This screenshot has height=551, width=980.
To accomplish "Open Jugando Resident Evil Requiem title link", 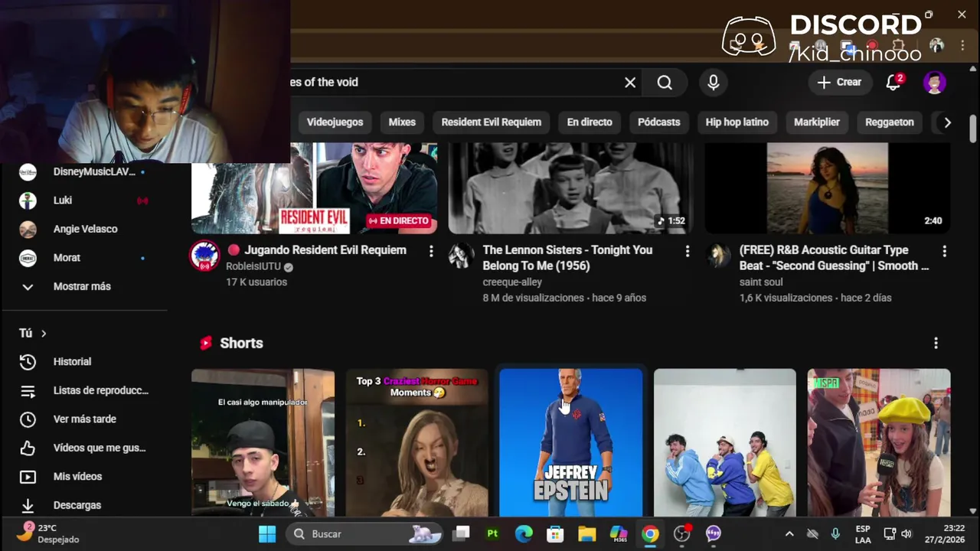I will (325, 250).
